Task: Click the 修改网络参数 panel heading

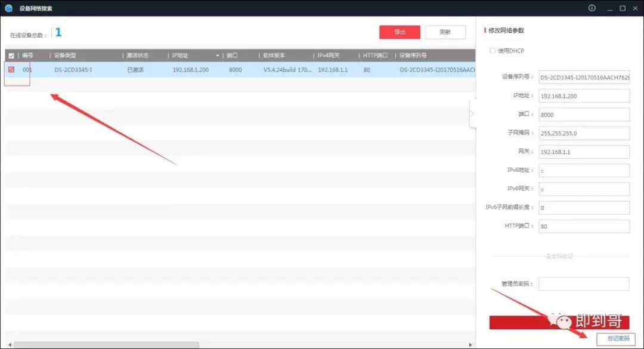Action: click(506, 30)
